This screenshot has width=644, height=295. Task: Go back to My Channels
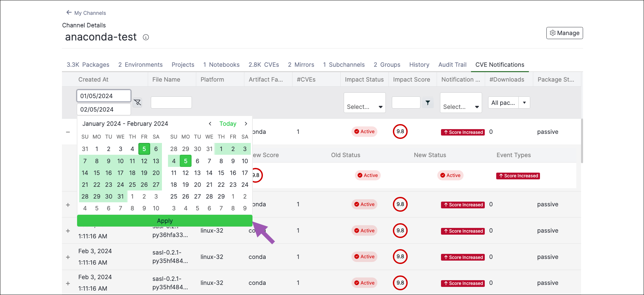point(86,13)
